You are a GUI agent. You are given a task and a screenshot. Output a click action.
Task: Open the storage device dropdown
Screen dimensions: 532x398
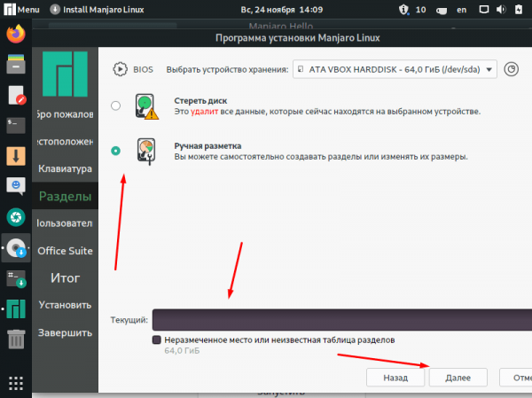point(395,69)
